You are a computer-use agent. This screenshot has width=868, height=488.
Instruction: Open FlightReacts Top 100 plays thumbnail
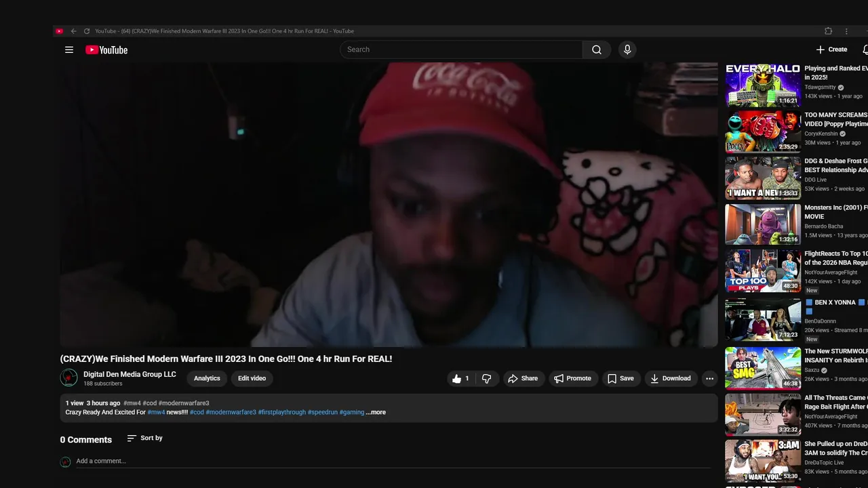(763, 271)
